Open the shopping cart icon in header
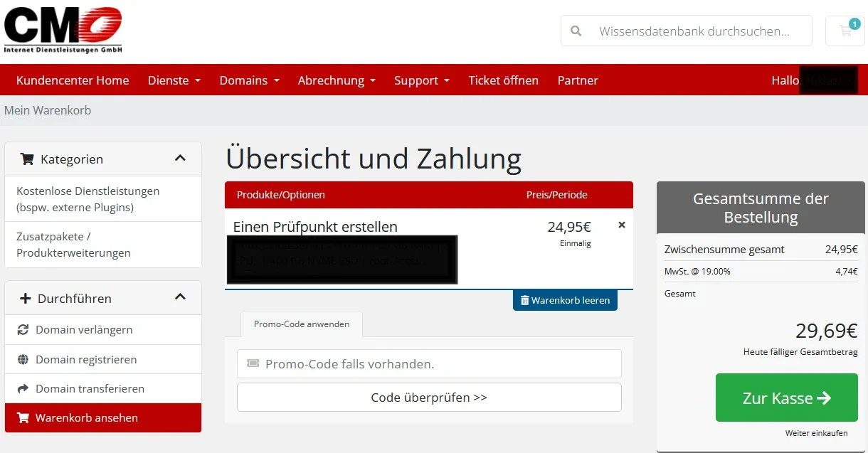This screenshot has width=868, height=453. [x=845, y=31]
